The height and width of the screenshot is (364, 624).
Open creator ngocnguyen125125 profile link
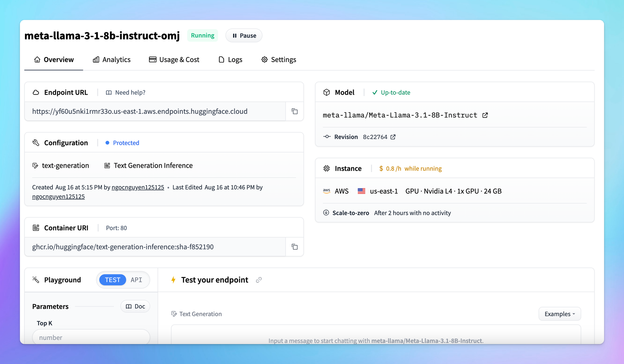click(138, 187)
